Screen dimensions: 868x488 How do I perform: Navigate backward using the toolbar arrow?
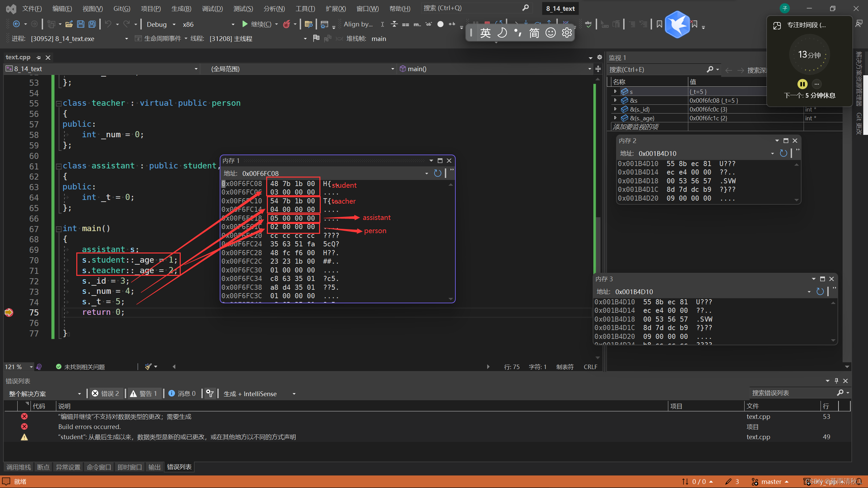(x=16, y=24)
